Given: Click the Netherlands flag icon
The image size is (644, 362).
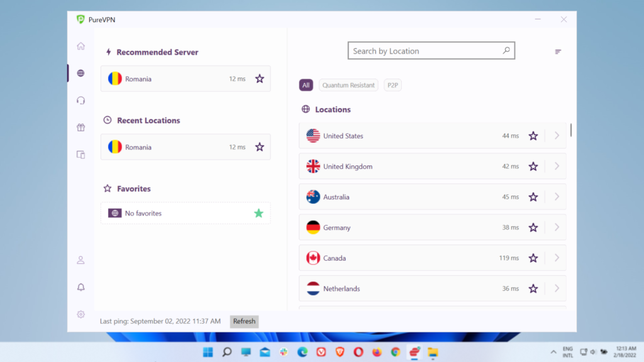Looking at the screenshot, I should click(x=313, y=288).
